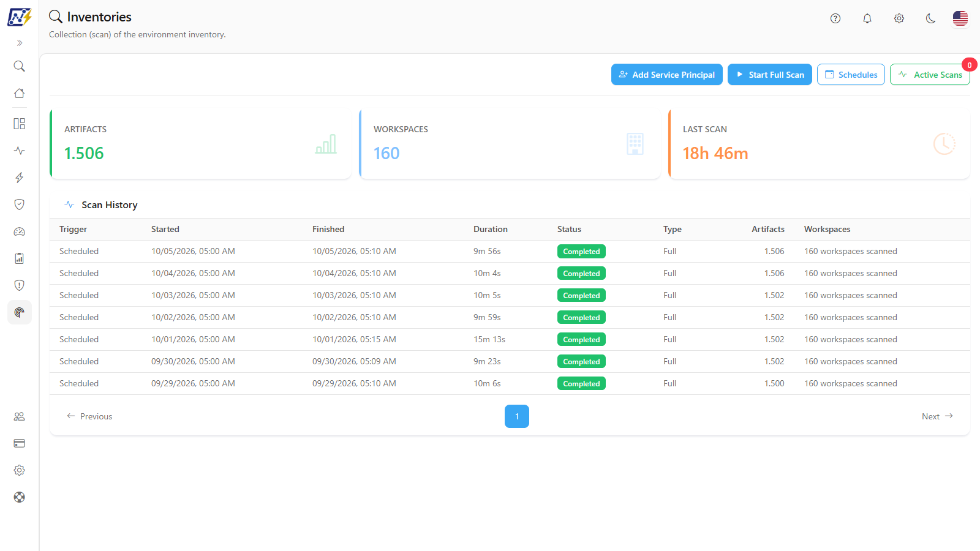Image resolution: width=980 pixels, height=551 pixels.
Task: Click the 1.500 artifacts cell
Action: tap(774, 383)
